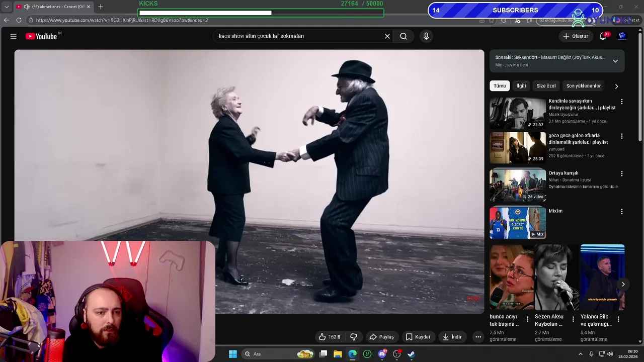Click the video player to toggle playback
Image resolution: width=644 pixels, height=362 pixels.
[x=249, y=181]
